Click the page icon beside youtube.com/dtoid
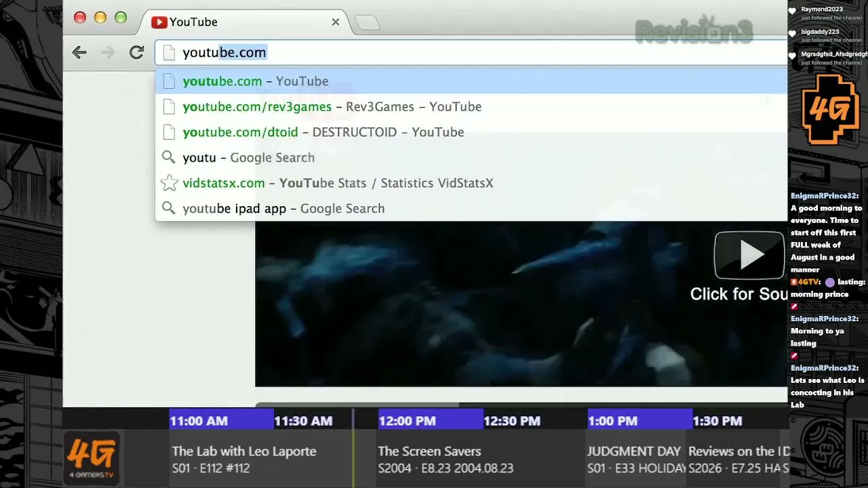The width and height of the screenshot is (868, 488). pos(169,132)
